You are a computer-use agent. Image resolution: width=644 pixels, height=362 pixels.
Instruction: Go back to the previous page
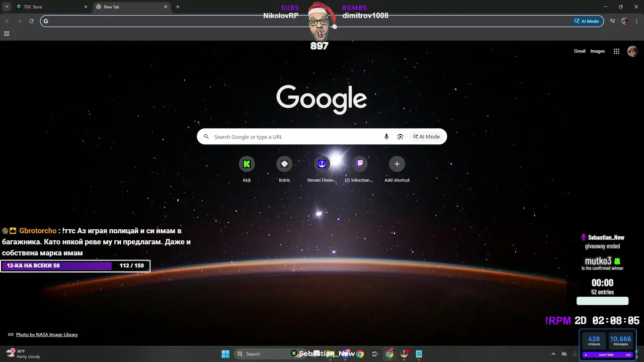pyautogui.click(x=7, y=21)
